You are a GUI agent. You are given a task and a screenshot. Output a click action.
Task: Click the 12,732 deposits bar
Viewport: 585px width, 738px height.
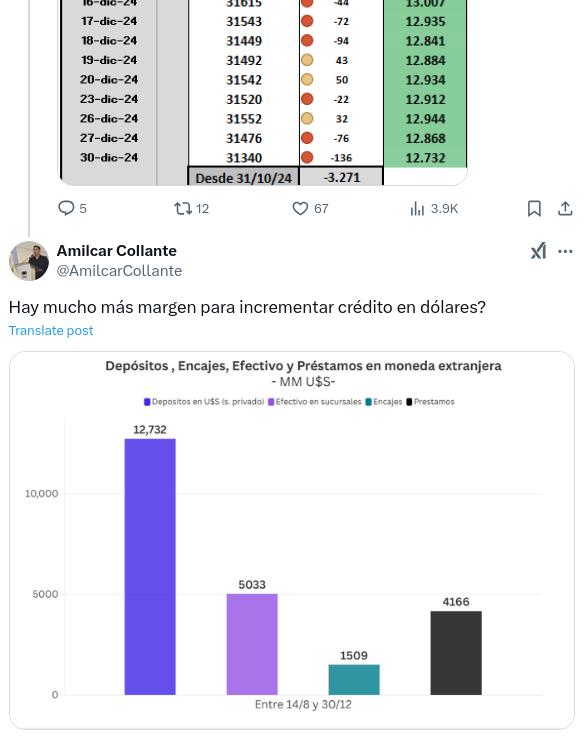(x=150, y=567)
